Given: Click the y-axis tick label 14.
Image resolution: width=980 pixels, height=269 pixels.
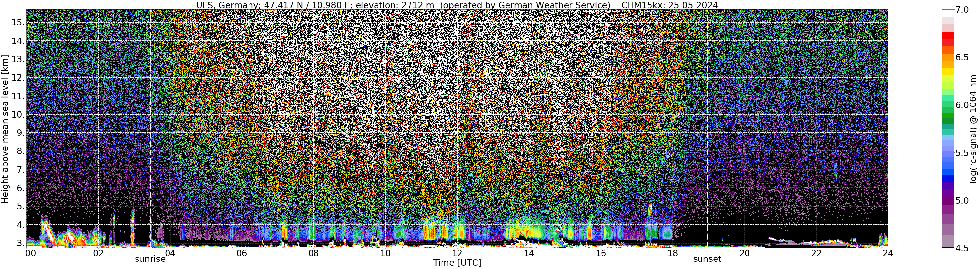Looking at the screenshot, I should 18,41.
